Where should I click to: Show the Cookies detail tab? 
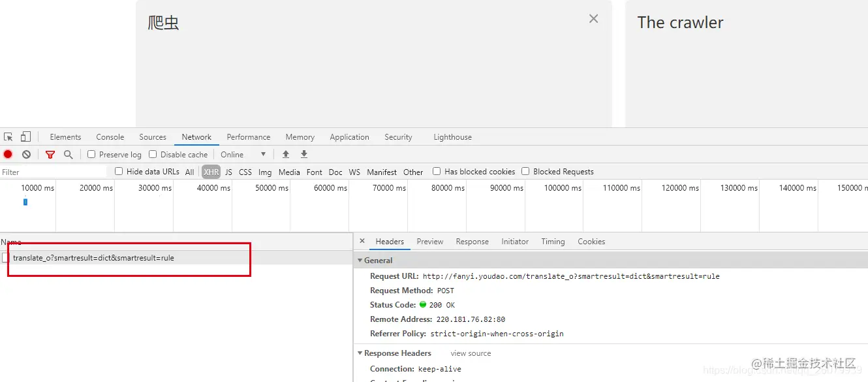[591, 242]
